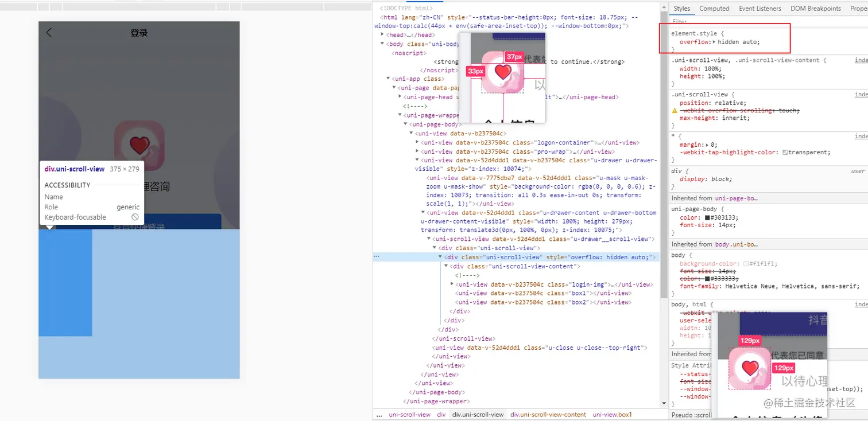The image size is (868, 421).
Task: Open the DOM Breakpoints tab
Action: (x=816, y=9)
